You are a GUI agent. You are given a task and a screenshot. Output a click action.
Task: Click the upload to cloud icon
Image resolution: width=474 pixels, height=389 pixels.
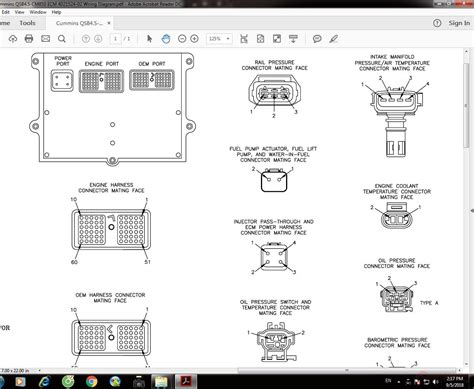(13, 39)
